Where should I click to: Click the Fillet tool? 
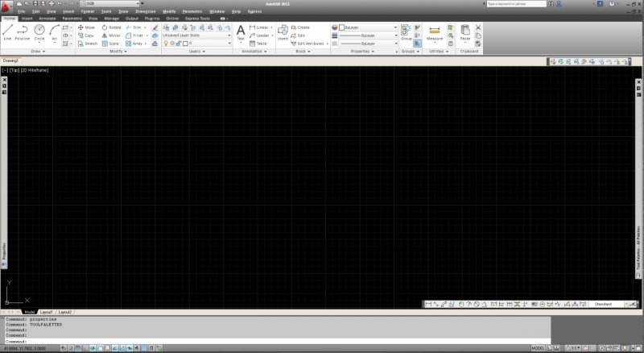pos(134,35)
